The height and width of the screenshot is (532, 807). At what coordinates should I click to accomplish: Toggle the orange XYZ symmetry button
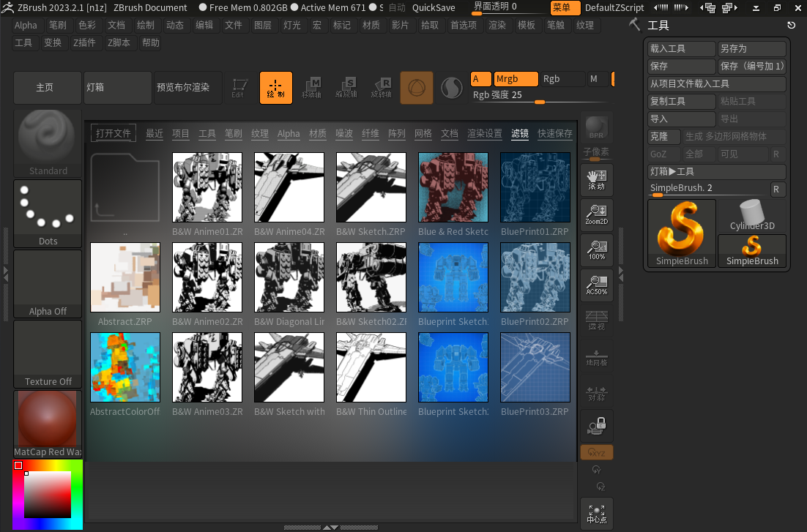tap(596, 452)
